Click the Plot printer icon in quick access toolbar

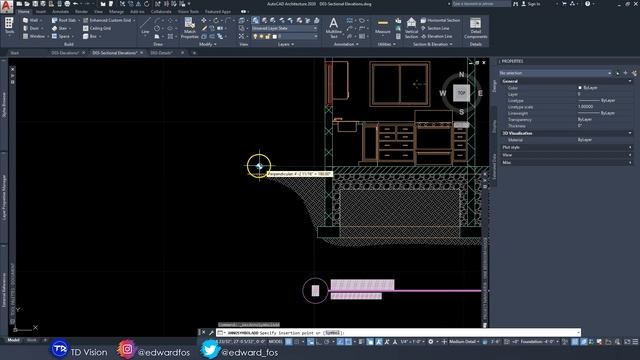(x=67, y=4)
